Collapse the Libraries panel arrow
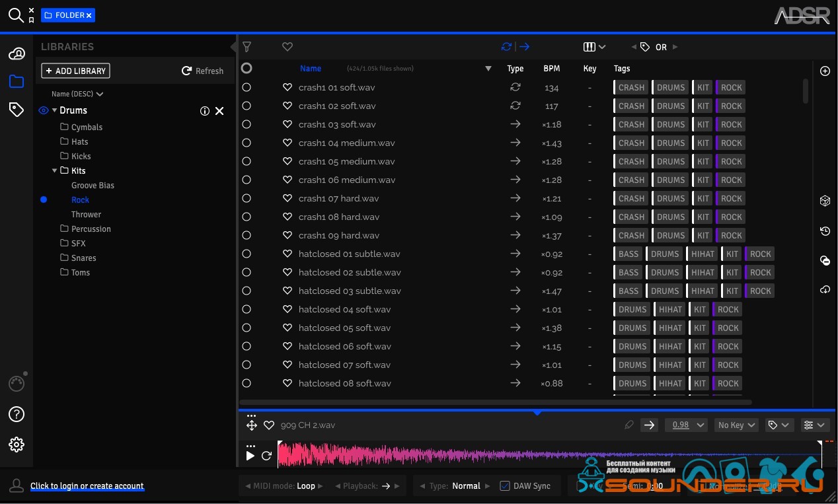This screenshot has width=838, height=504. coord(233,47)
